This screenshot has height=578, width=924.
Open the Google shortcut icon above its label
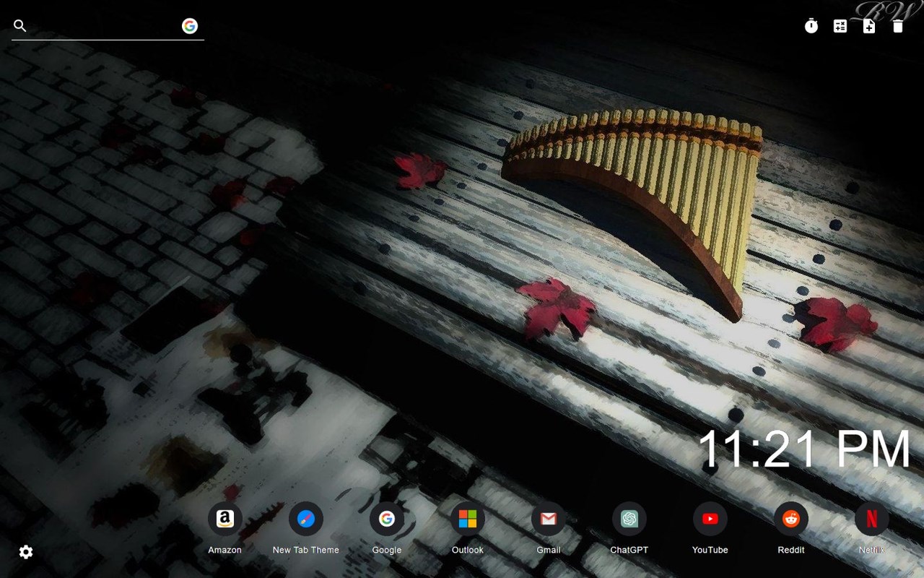point(386,518)
